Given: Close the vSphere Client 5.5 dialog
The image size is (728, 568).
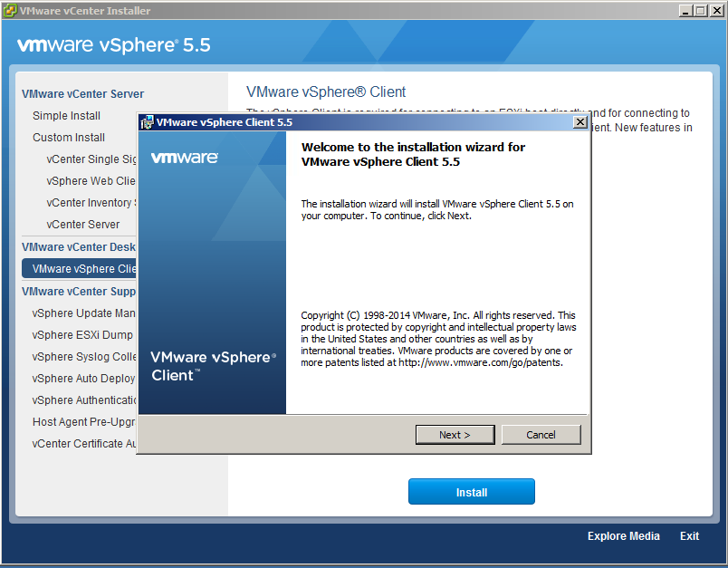Looking at the screenshot, I should tap(580, 122).
